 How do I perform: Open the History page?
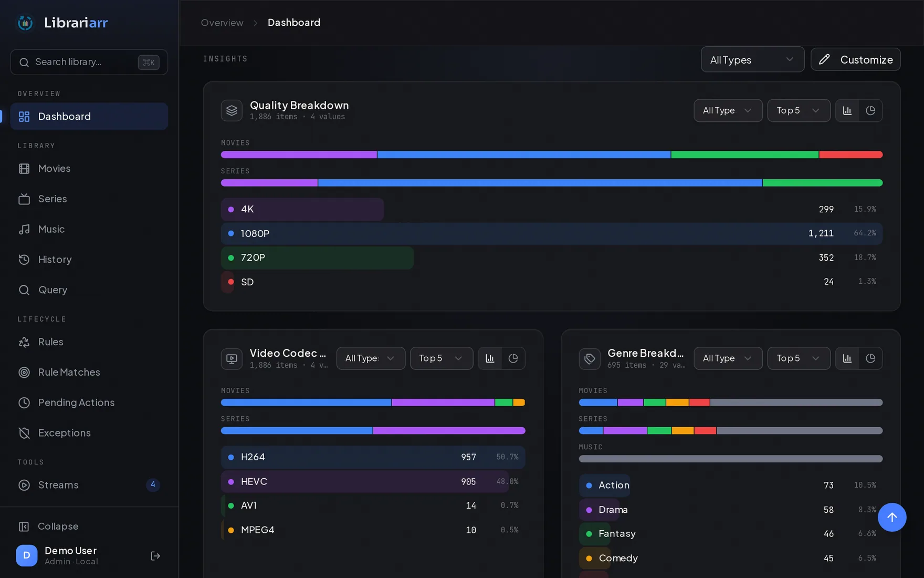(89, 260)
